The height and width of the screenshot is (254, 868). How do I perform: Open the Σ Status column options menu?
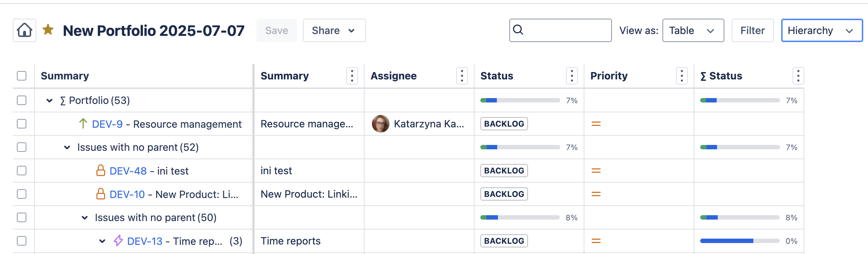[x=798, y=76]
